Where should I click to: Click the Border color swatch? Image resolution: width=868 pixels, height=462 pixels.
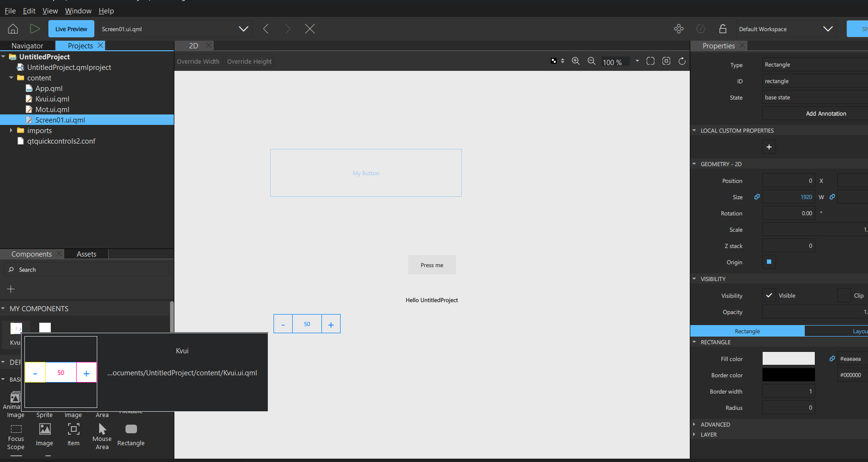pos(788,375)
